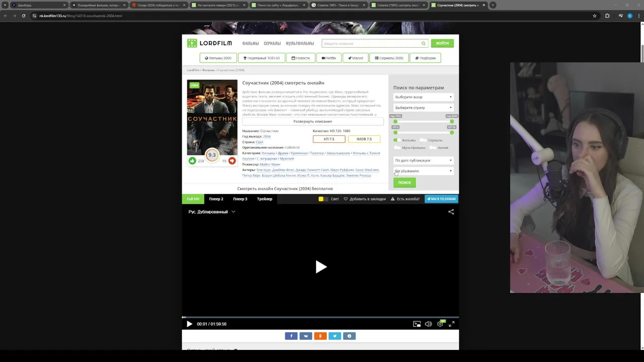Click director link Майкл Манн
The height and width of the screenshot is (362, 644).
click(x=270, y=164)
